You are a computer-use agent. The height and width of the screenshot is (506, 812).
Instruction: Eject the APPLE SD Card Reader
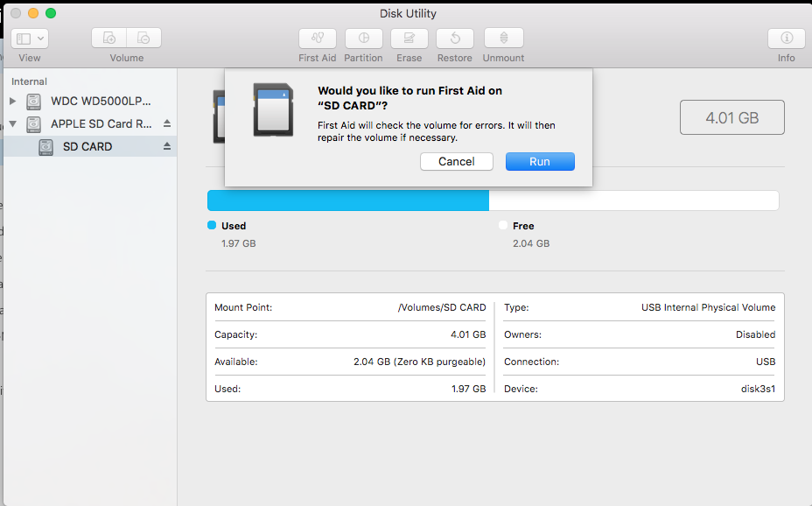click(x=167, y=123)
